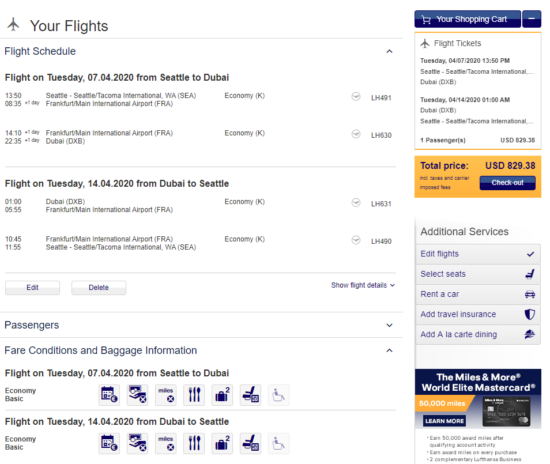Screen dimensions: 550x464
Task: Minimize the shopping cart with the minus button
Action: click(x=532, y=19)
